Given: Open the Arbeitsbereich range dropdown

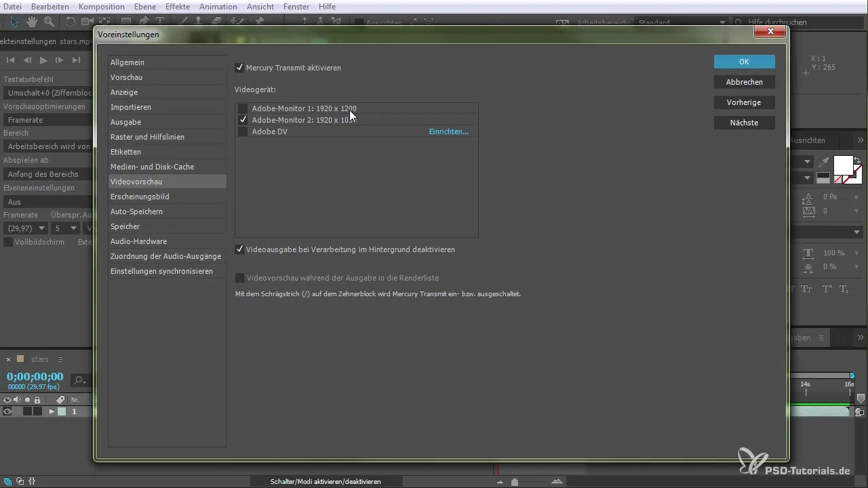Looking at the screenshot, I should coord(47,146).
